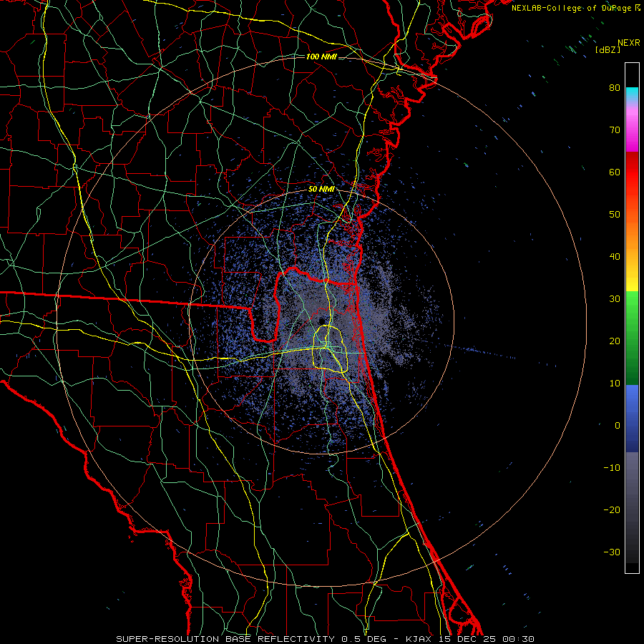Click the -10 value on dBZ scale
Image resolution: width=644 pixels, height=644 pixels.
(612, 468)
